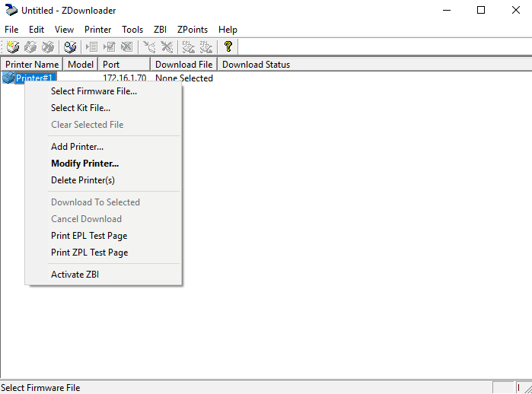Choose Select Firmware File... from context menu
This screenshot has width=532, height=394.
click(x=94, y=91)
